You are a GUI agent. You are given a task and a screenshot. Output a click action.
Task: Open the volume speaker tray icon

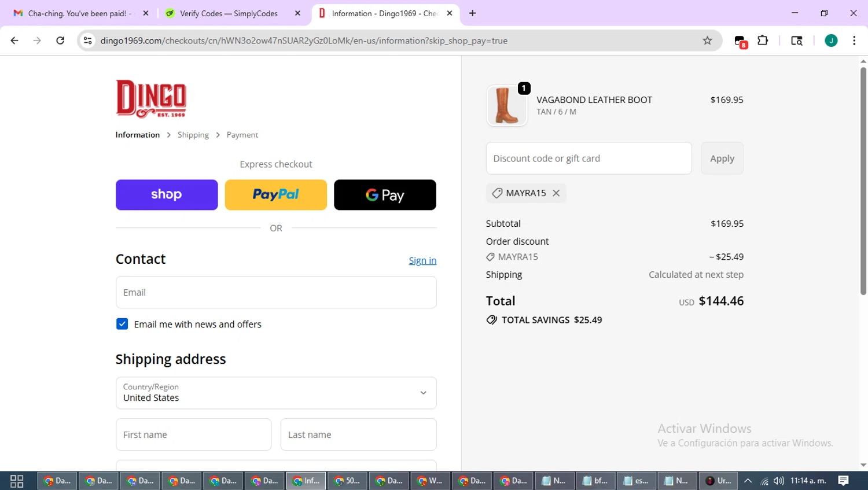coord(779,481)
